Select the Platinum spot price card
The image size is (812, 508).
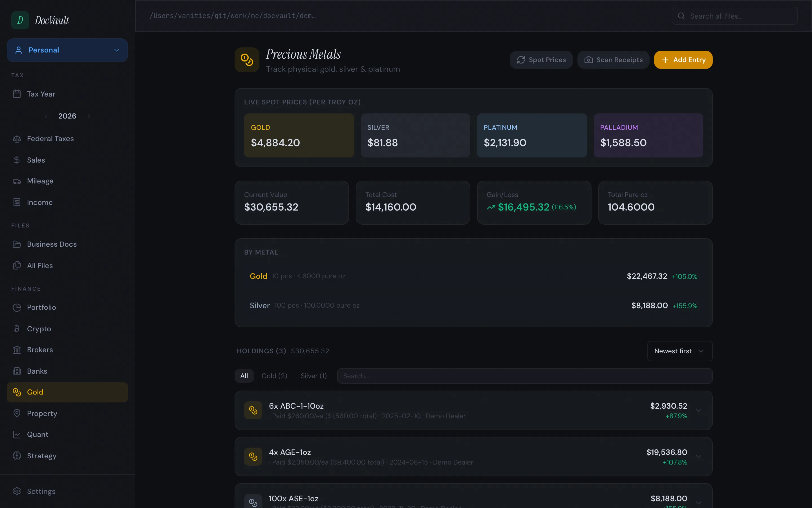(x=532, y=135)
